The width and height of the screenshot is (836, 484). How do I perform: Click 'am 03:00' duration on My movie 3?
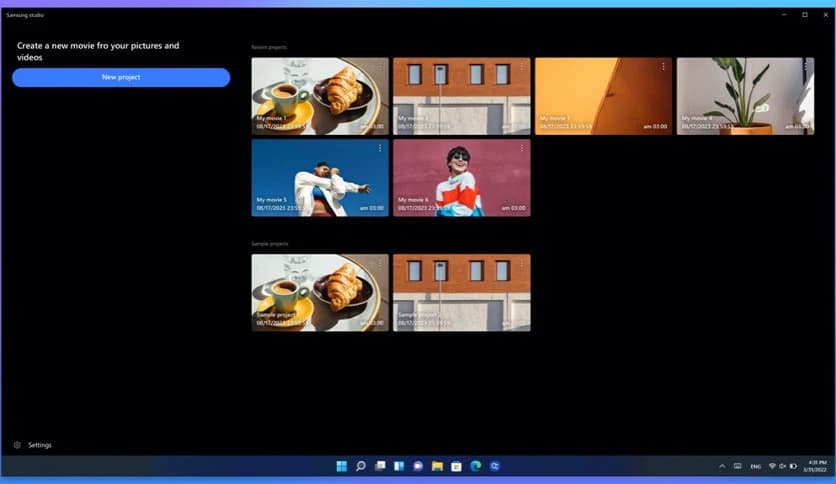tap(655, 126)
